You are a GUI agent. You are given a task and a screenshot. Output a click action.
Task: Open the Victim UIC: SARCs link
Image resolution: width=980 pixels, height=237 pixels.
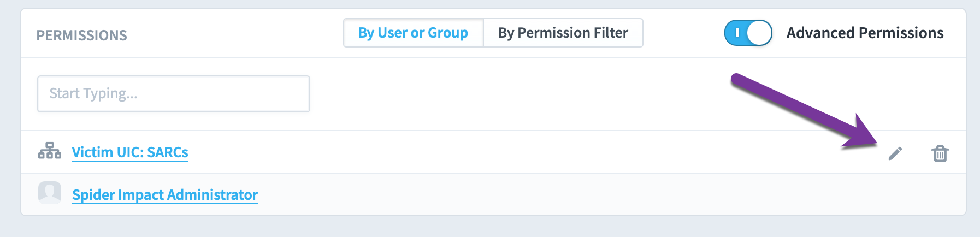[x=130, y=152]
